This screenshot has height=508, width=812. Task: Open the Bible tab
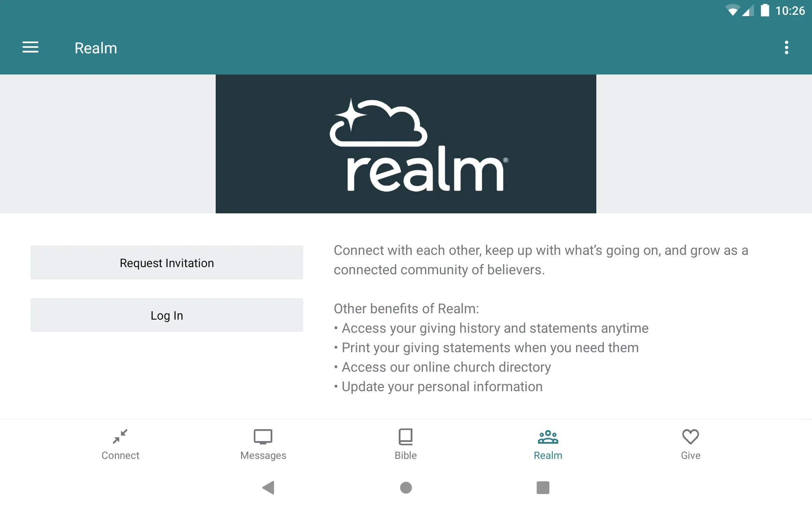point(406,444)
